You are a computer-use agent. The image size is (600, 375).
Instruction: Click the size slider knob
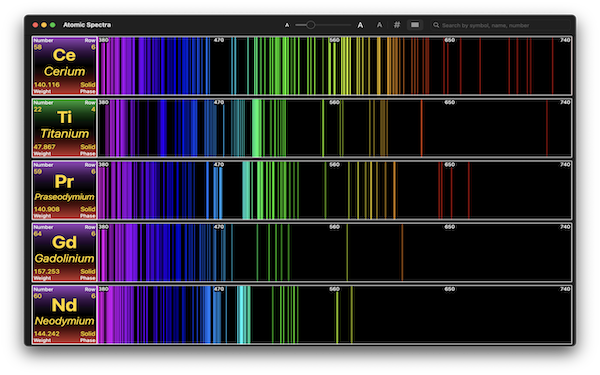point(311,25)
